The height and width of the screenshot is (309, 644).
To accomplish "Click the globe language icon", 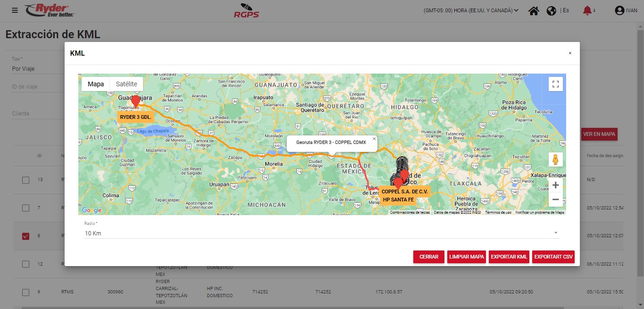I will pos(551,10).
